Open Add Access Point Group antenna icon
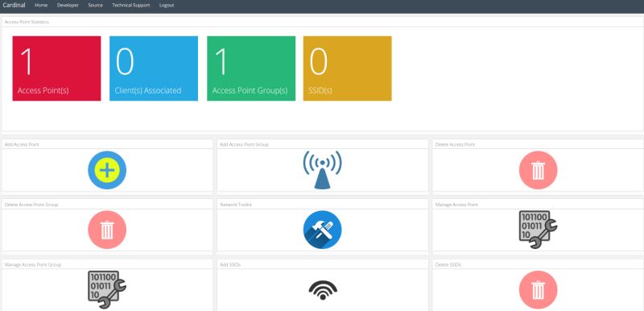 (x=323, y=170)
